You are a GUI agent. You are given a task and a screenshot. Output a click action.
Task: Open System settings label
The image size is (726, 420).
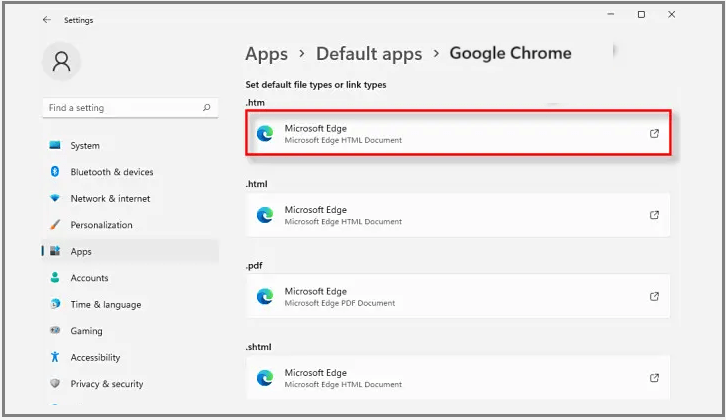pos(85,145)
